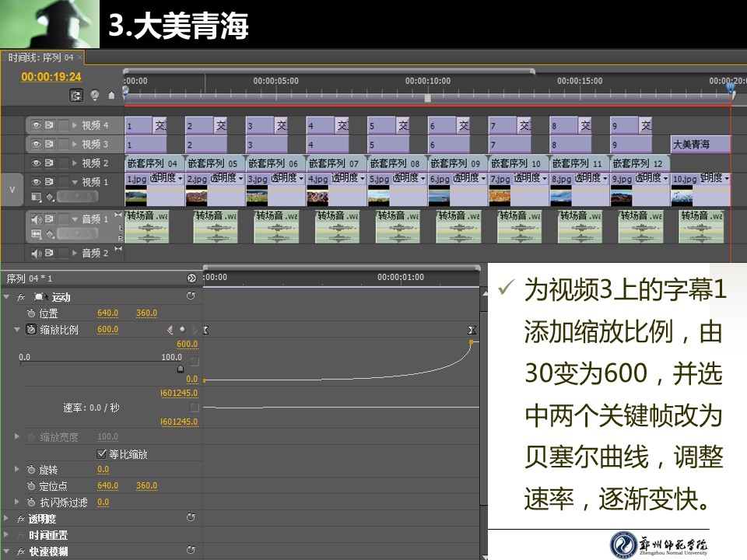Toggle animation stopwatch for 缩放比例

coord(31,329)
